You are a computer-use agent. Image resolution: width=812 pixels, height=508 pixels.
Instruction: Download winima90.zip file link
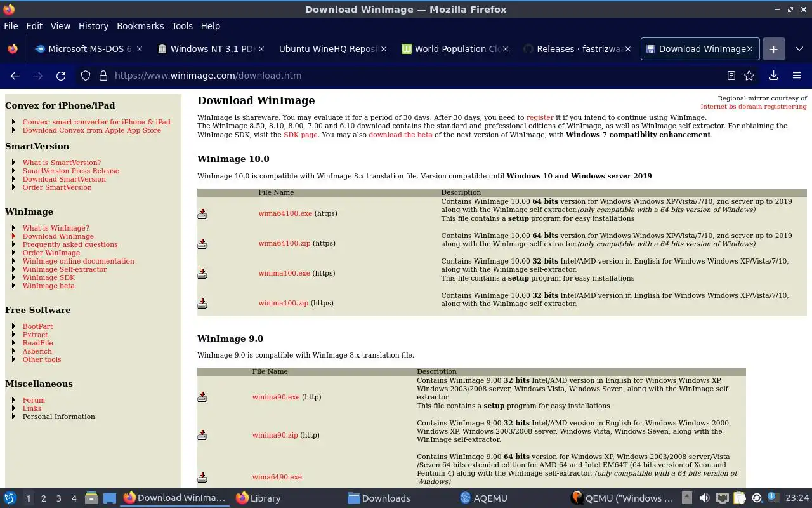coord(275,435)
